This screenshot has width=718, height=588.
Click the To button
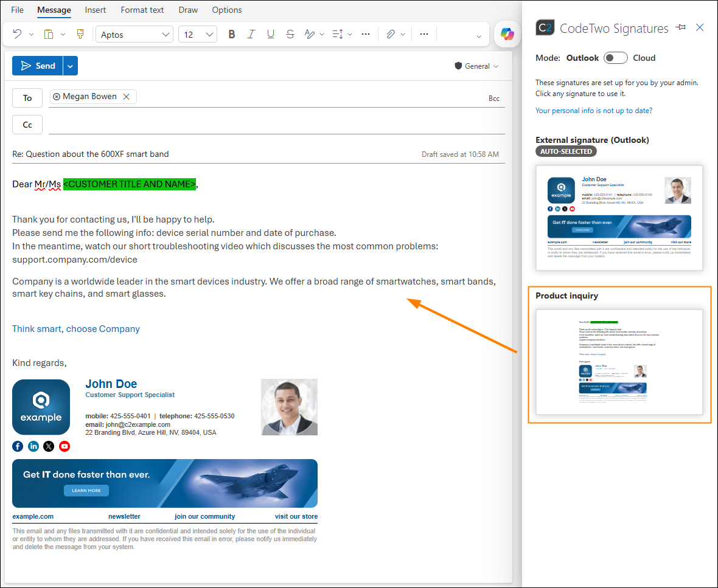27,98
